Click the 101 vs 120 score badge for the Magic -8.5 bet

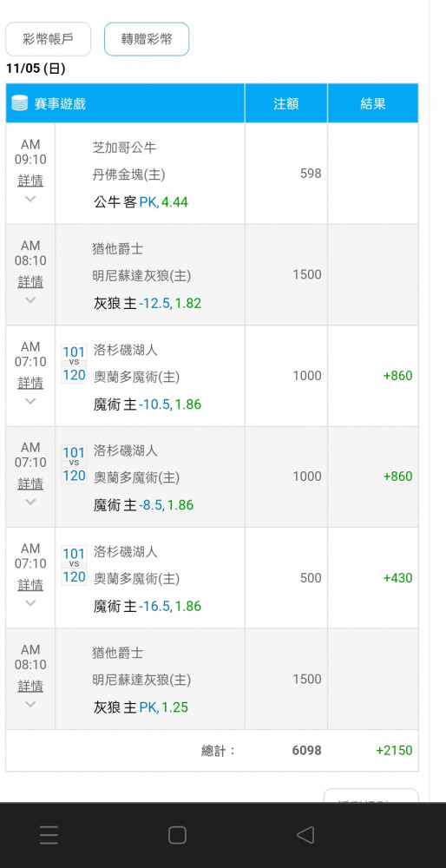tap(74, 464)
